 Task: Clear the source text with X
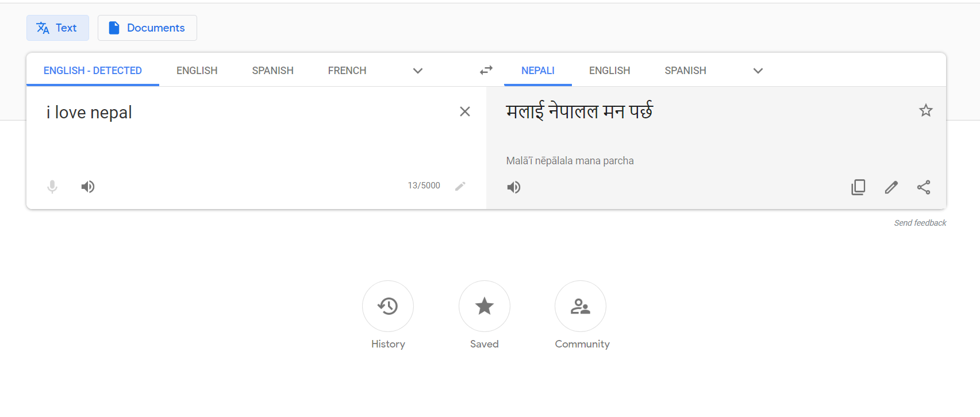(x=465, y=111)
